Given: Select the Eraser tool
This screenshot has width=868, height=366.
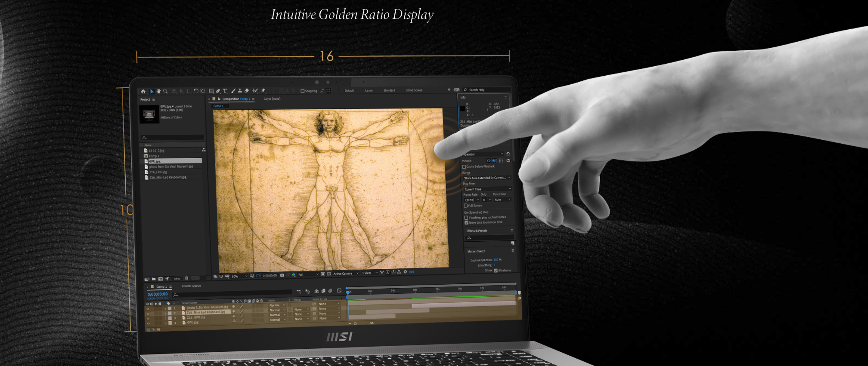Looking at the screenshot, I should pyautogui.click(x=247, y=91).
